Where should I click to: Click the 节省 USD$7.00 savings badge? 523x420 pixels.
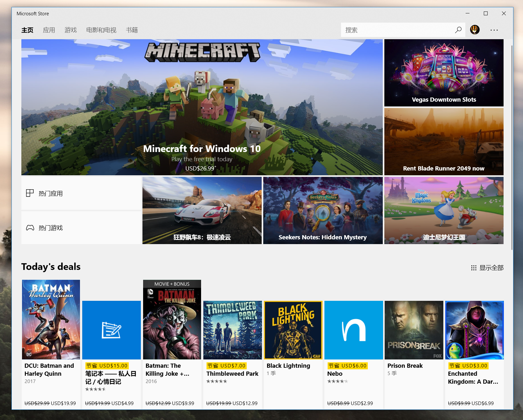(x=227, y=366)
